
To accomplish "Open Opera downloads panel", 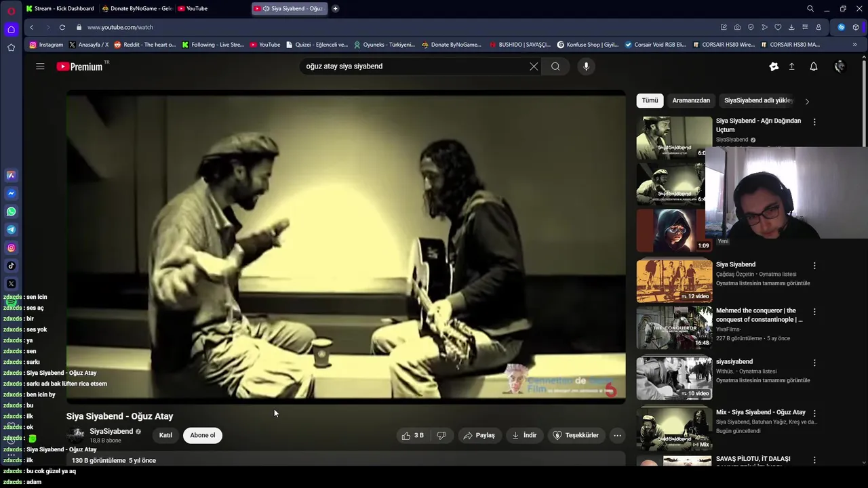I will coord(791,27).
